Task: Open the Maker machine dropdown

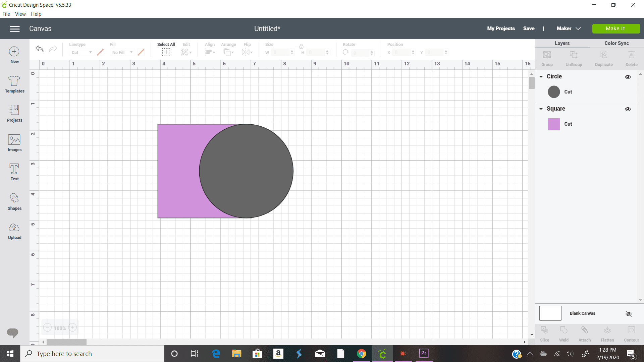Action: [x=569, y=28]
